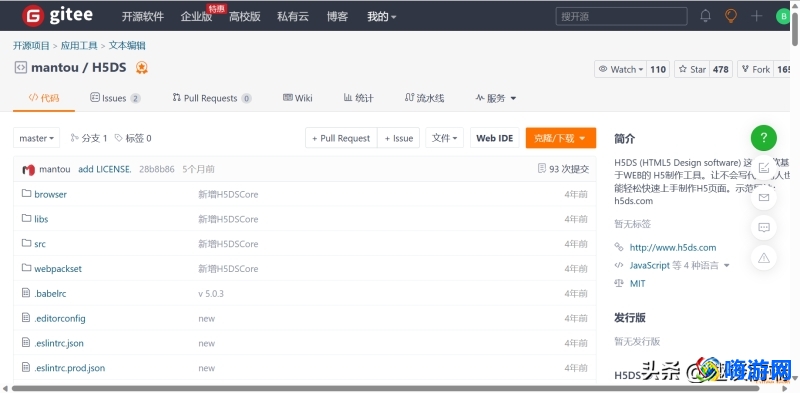Click the 开源项目 breadcrumb link
Viewport: 800px width, 393px height.
31,45
